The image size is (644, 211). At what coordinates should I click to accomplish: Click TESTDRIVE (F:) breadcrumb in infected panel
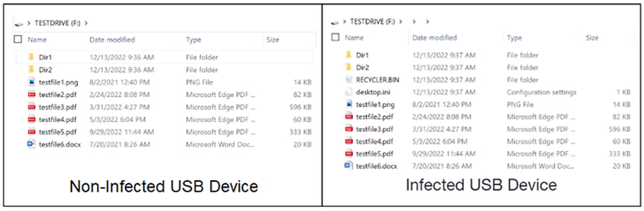(x=372, y=22)
